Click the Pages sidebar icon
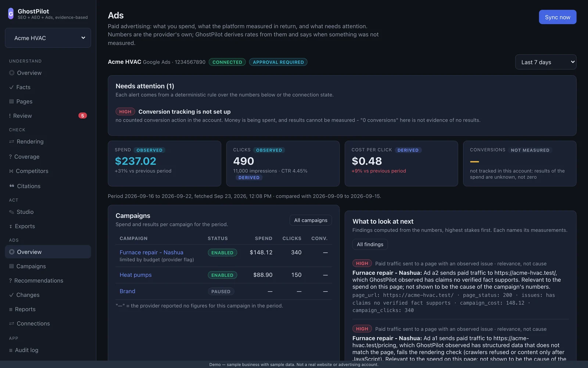This screenshot has width=588, height=368. pyautogui.click(x=11, y=102)
